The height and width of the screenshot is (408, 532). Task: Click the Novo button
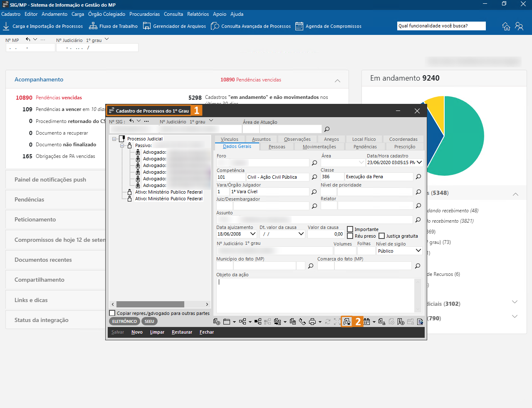pyautogui.click(x=137, y=332)
